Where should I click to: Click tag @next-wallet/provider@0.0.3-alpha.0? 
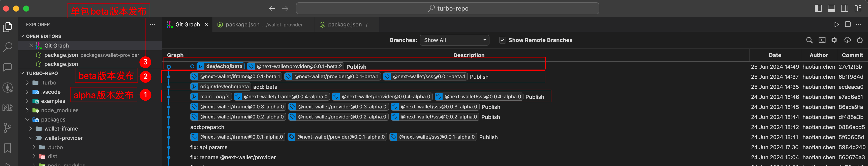coord(338,107)
